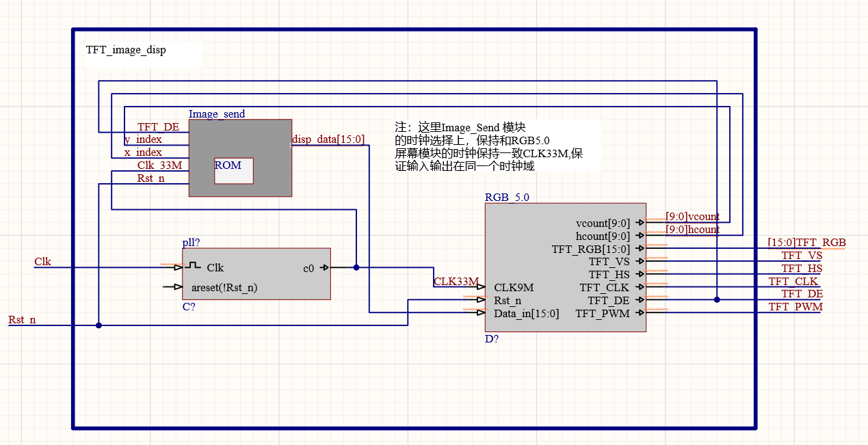The image size is (868, 445).
Task: Click the CLK9M input pin on RGB_5.0
Action: click(481, 287)
